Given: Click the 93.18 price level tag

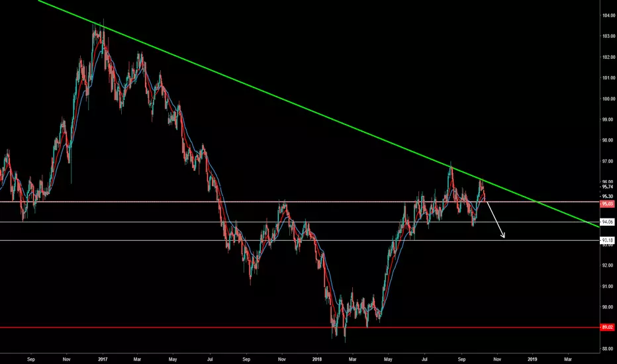Looking at the screenshot, I should click(607, 240).
